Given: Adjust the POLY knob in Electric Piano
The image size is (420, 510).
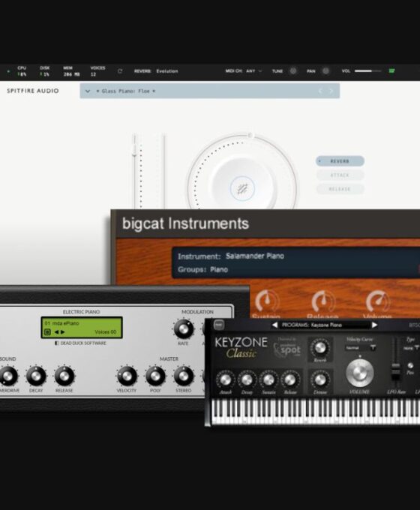Looking at the screenshot, I should [155, 376].
